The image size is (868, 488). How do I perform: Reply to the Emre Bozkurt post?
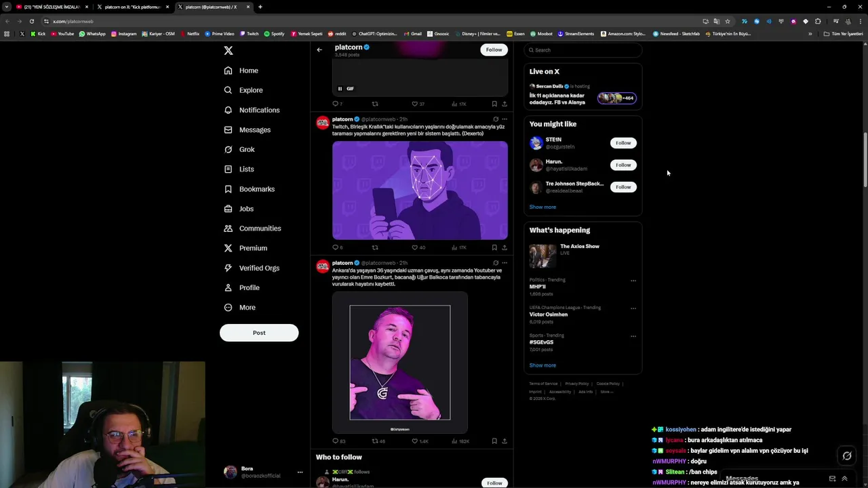click(338, 441)
